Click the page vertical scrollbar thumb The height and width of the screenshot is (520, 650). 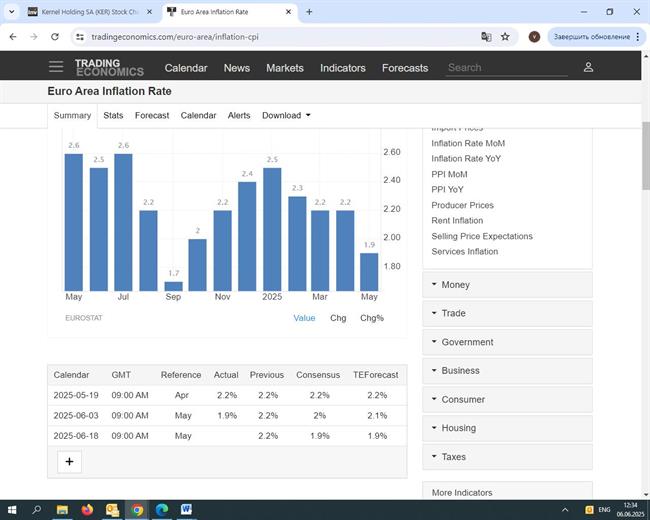coord(646,156)
